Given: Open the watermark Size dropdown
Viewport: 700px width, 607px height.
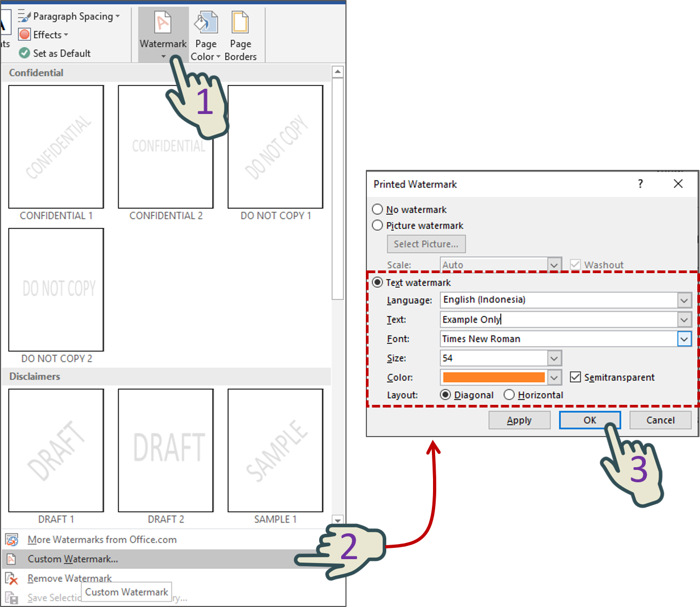Looking at the screenshot, I should (x=554, y=358).
